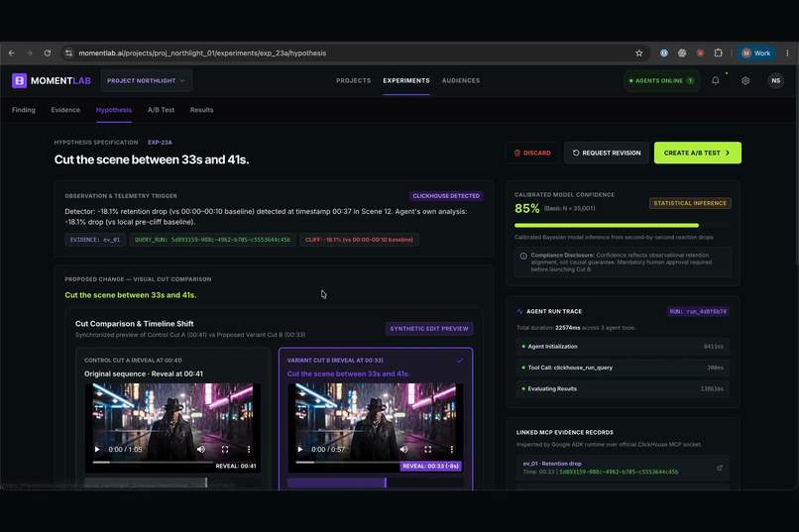
Task: Play the Control Cut A video
Action: pos(97,450)
